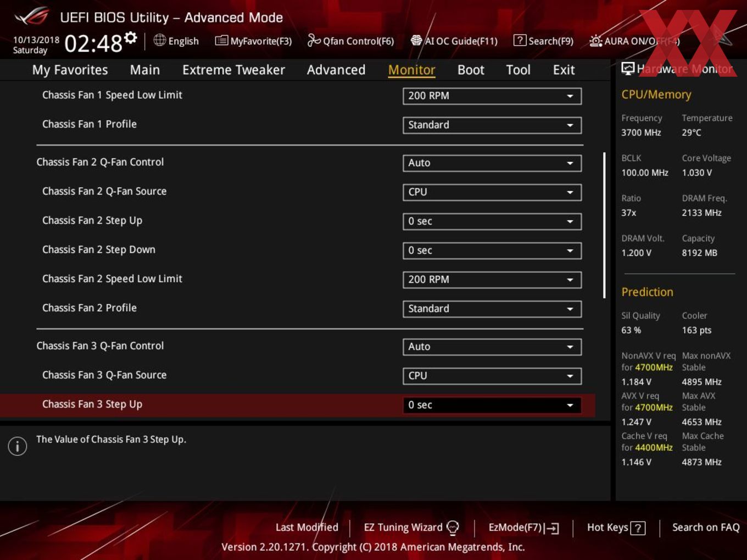Click the Search question mark icon
The width and height of the screenshot is (747, 560).
pyautogui.click(x=520, y=40)
